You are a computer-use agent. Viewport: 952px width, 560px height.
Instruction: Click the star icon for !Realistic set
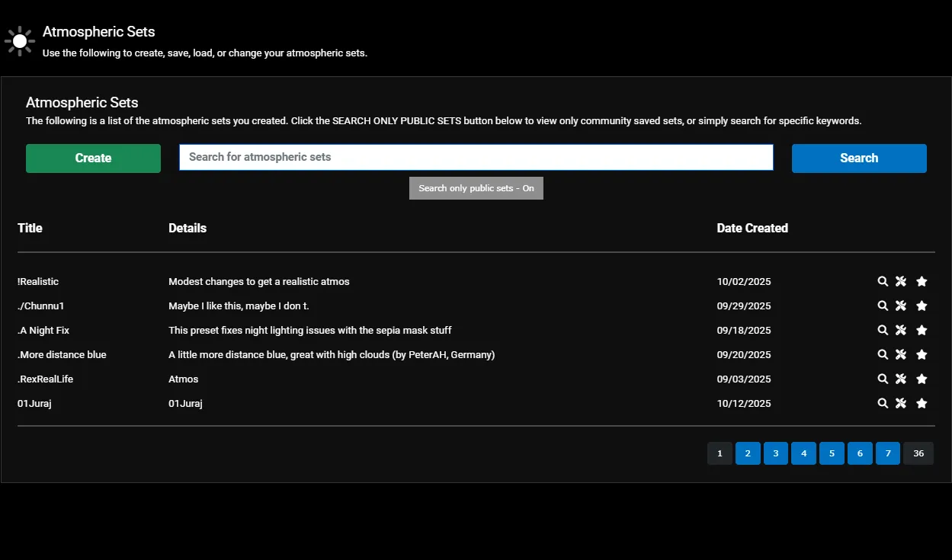922,281
